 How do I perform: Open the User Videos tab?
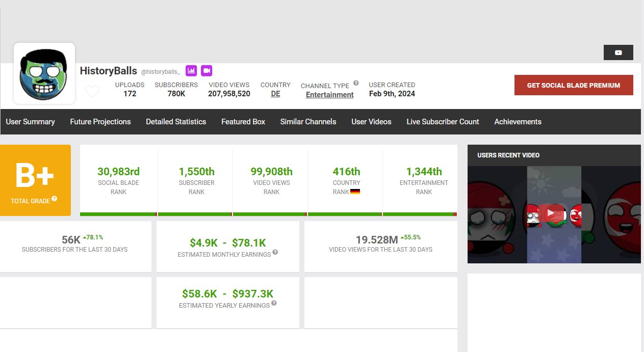[x=372, y=122]
